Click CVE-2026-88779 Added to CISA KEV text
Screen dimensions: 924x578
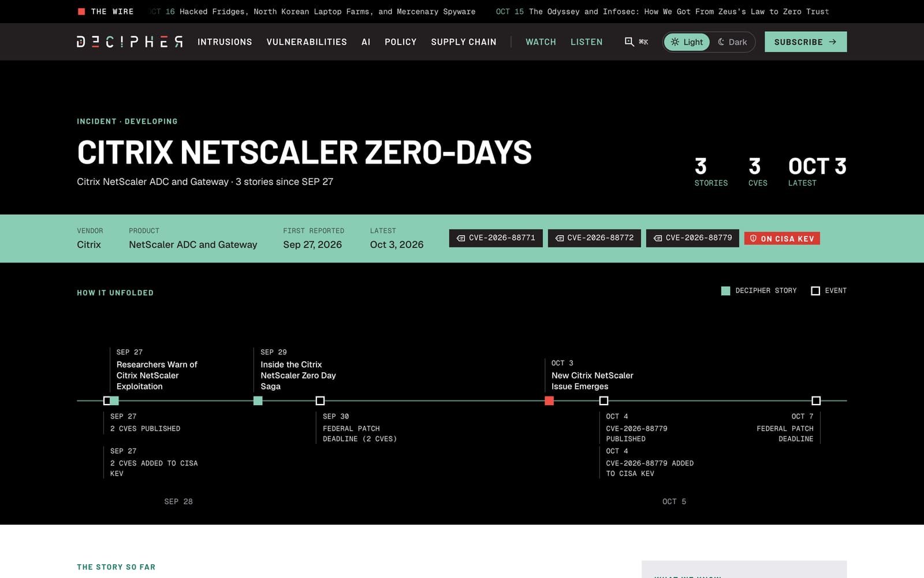pyautogui.click(x=650, y=468)
